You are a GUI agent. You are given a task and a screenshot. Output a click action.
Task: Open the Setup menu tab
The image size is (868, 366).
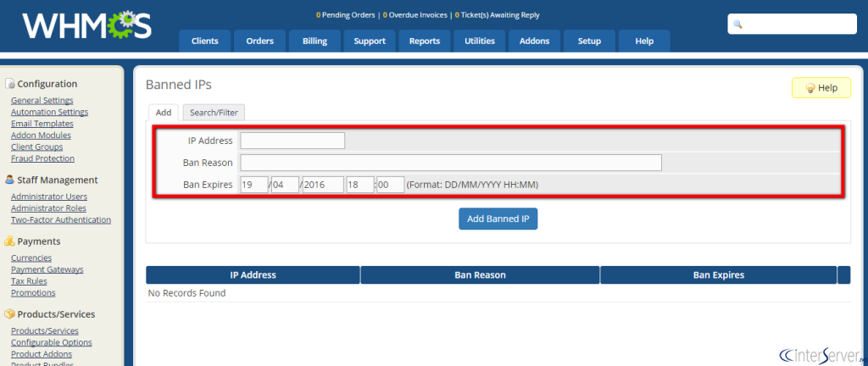click(x=590, y=41)
